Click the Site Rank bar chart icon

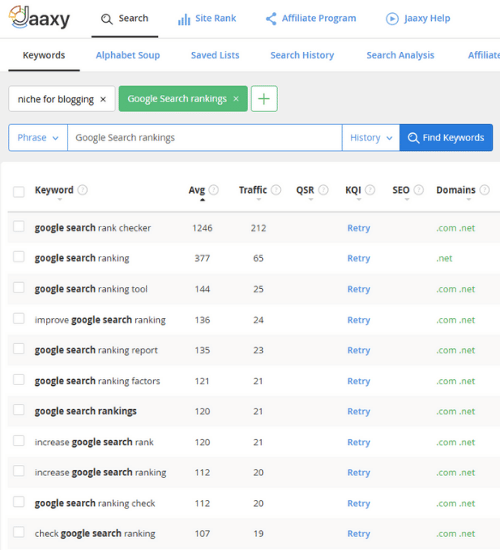(x=184, y=20)
